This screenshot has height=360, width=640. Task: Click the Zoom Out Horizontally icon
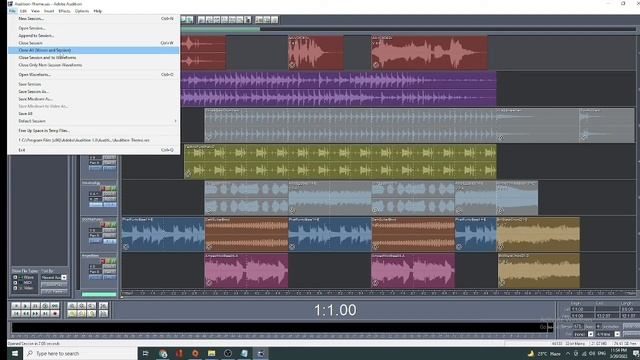pos(82,306)
